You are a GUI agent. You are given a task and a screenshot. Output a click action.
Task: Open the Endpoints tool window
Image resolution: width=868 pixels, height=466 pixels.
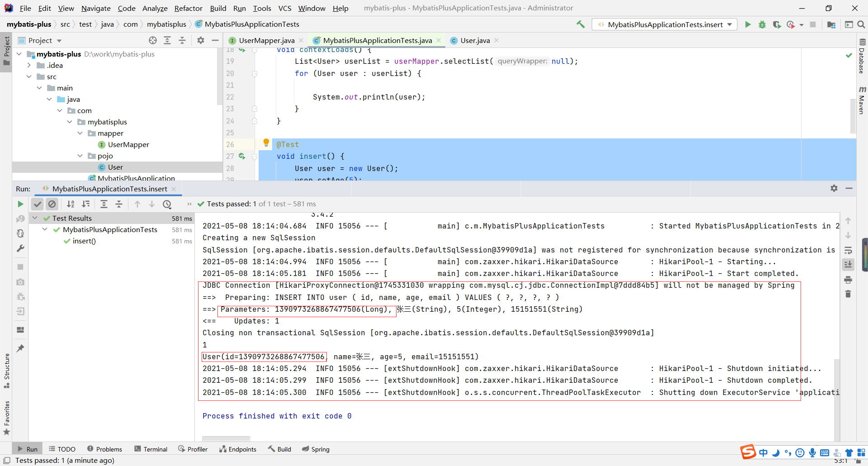pyautogui.click(x=238, y=449)
